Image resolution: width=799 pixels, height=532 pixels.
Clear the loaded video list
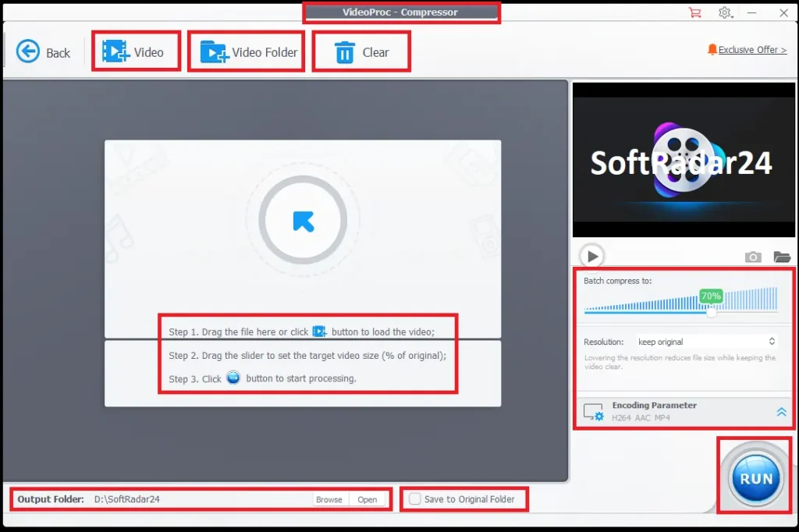tap(361, 51)
